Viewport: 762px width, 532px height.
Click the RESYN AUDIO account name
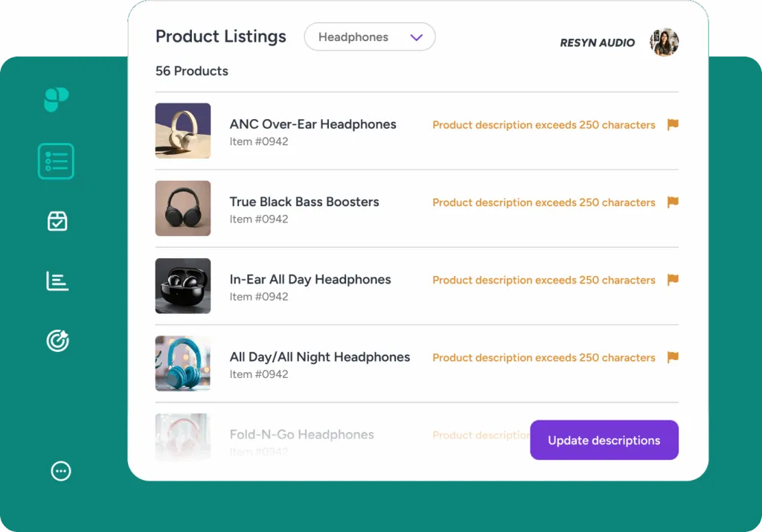tap(597, 43)
